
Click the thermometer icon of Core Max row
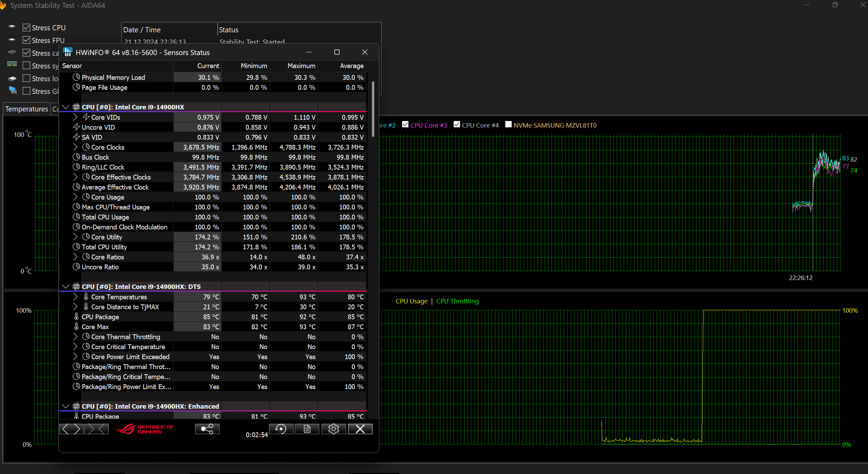coord(76,326)
